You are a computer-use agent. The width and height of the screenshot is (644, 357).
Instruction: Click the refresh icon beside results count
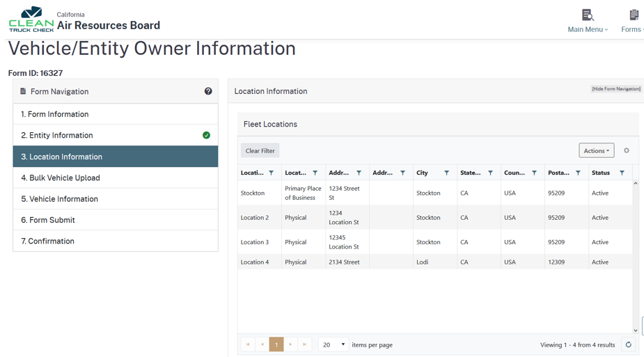click(x=628, y=344)
